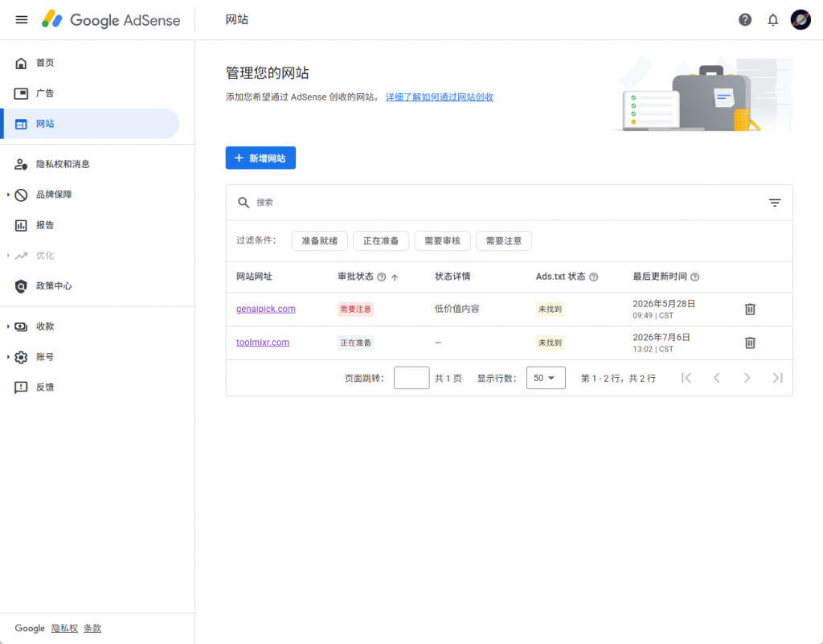Toggle sort arrow on 审批状态
Screen dimensions: 823x644
[395, 277]
